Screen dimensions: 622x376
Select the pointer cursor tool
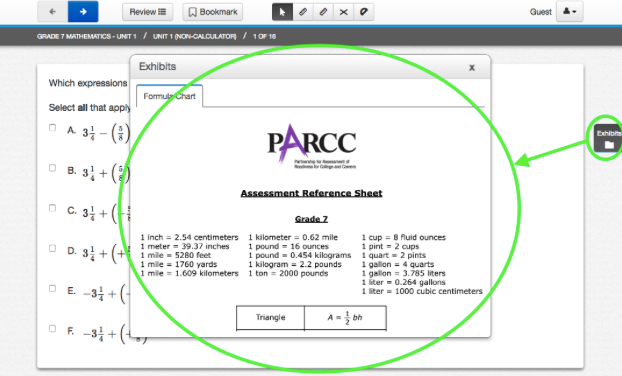click(282, 12)
